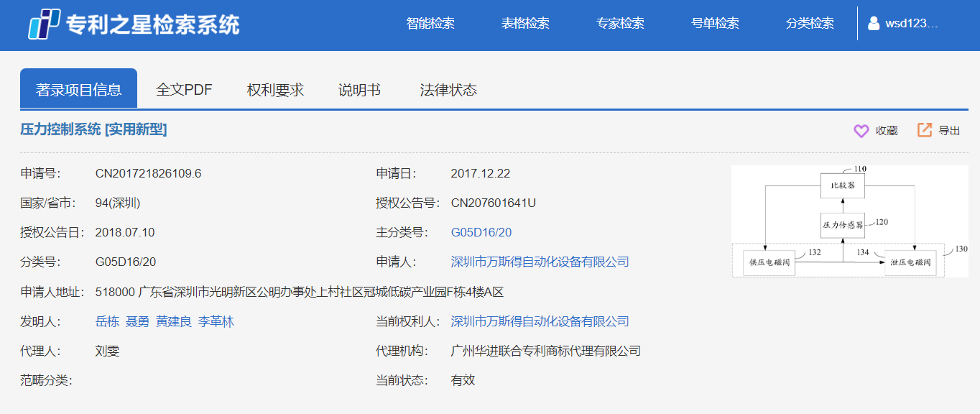Open 分类检索 in top navigation
The width and height of the screenshot is (980, 414).
[x=810, y=23]
